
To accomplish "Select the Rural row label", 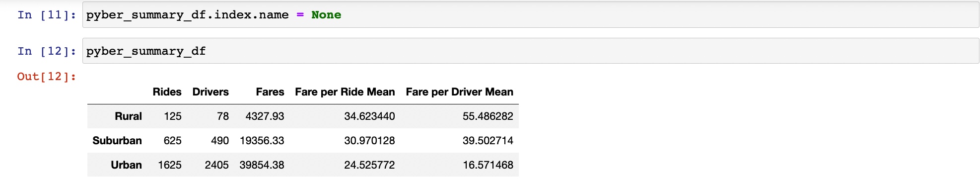I will click(x=128, y=116).
